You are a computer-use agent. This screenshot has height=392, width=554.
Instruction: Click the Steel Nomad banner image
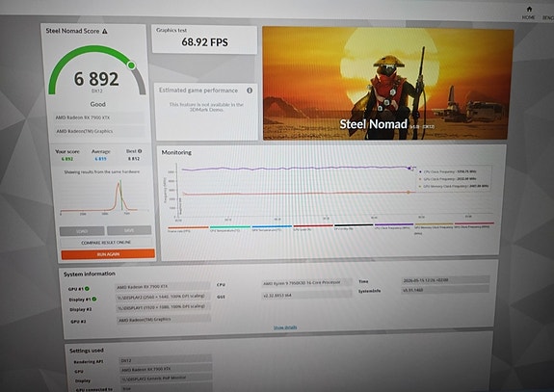pos(387,84)
